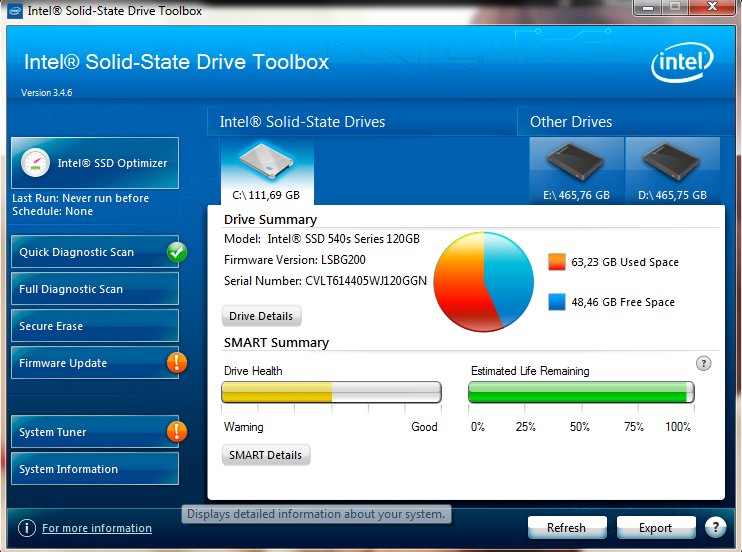Image resolution: width=742 pixels, height=552 pixels.
Task: Open Drive Details
Action: tap(261, 316)
